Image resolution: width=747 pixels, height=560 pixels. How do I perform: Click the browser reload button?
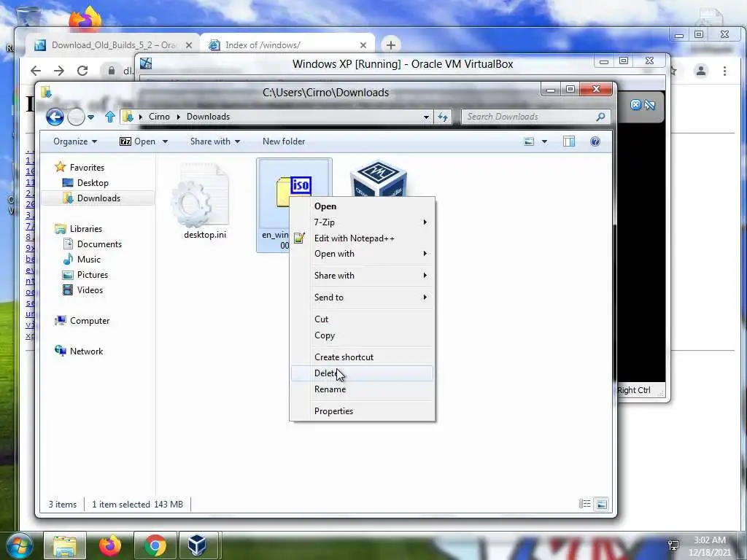tap(82, 71)
